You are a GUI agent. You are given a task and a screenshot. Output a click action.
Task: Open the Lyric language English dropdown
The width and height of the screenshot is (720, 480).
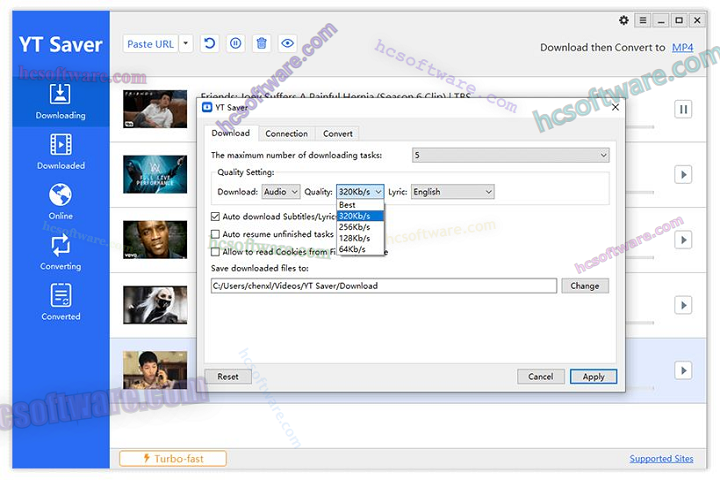[x=452, y=192]
